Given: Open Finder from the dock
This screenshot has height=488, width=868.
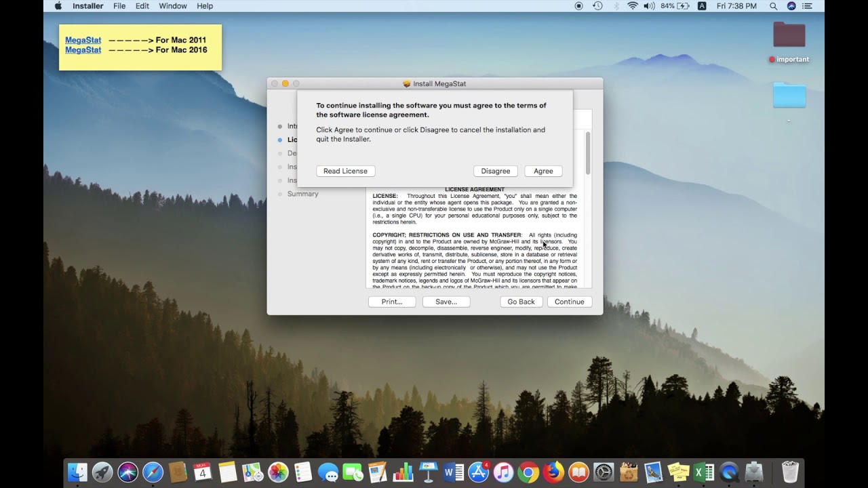Looking at the screenshot, I should pos(78,472).
